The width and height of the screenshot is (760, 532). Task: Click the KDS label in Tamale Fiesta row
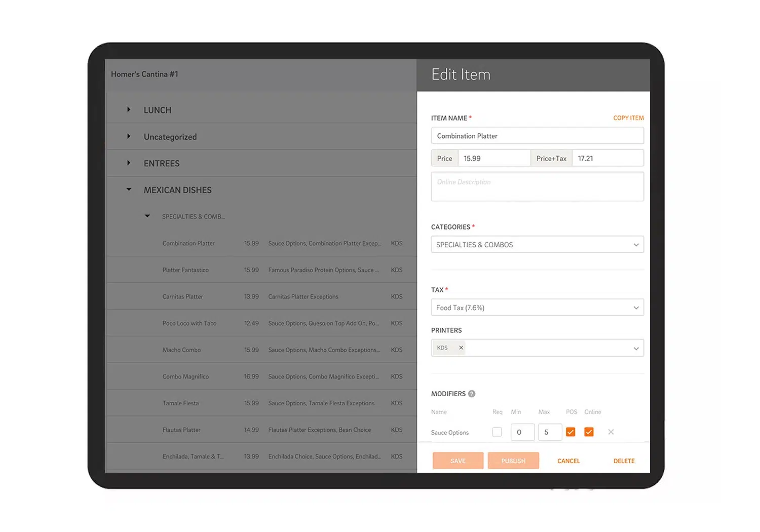pyautogui.click(x=397, y=403)
